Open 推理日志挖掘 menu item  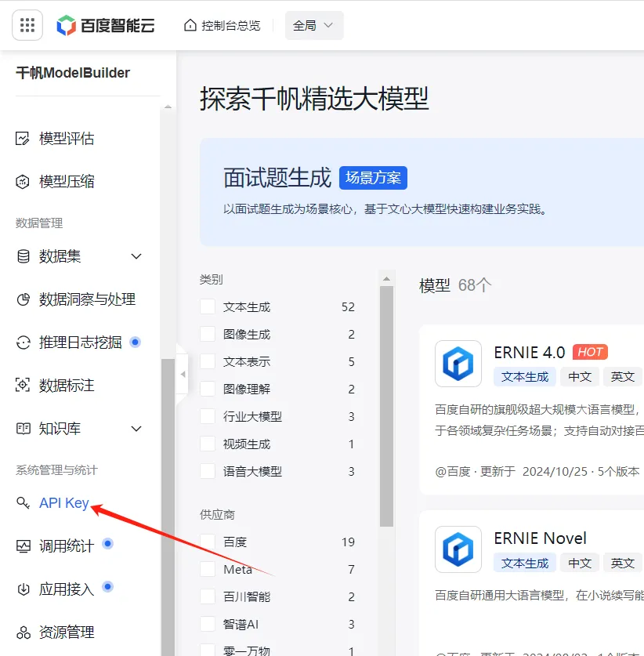click(80, 342)
